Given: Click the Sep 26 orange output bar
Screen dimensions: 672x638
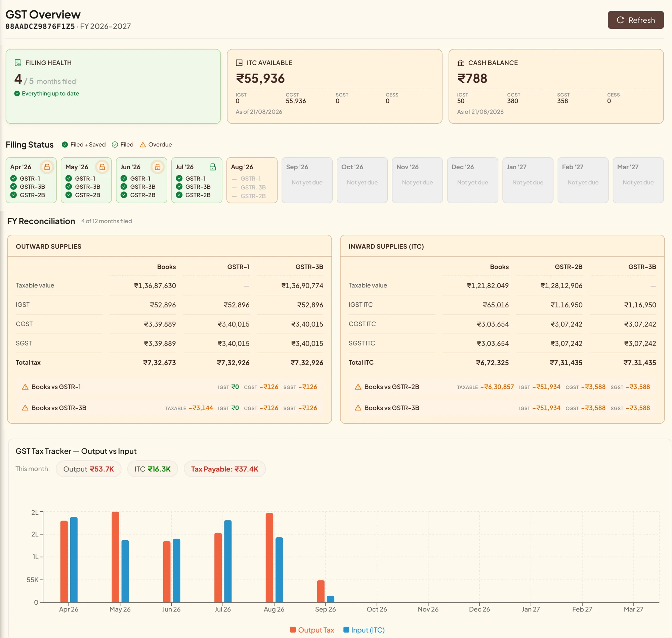Looking at the screenshot, I should [321, 591].
